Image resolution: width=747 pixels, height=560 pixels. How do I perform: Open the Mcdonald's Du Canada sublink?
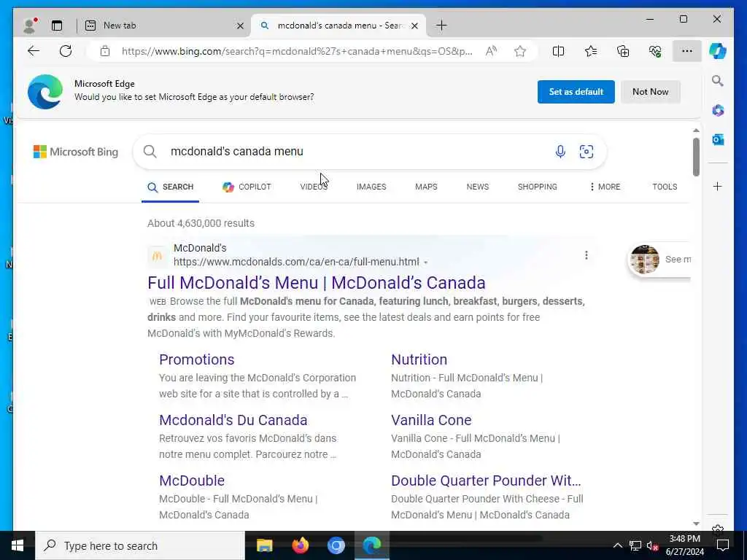click(233, 420)
